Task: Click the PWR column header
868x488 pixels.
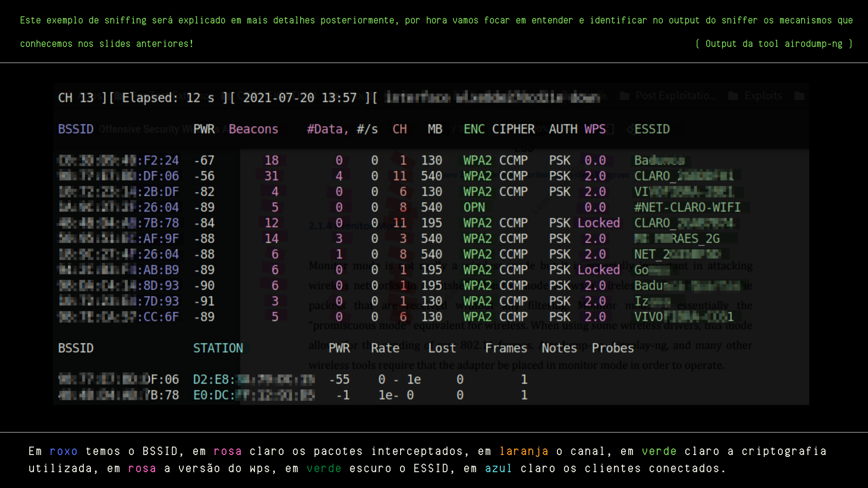Action: [203, 129]
